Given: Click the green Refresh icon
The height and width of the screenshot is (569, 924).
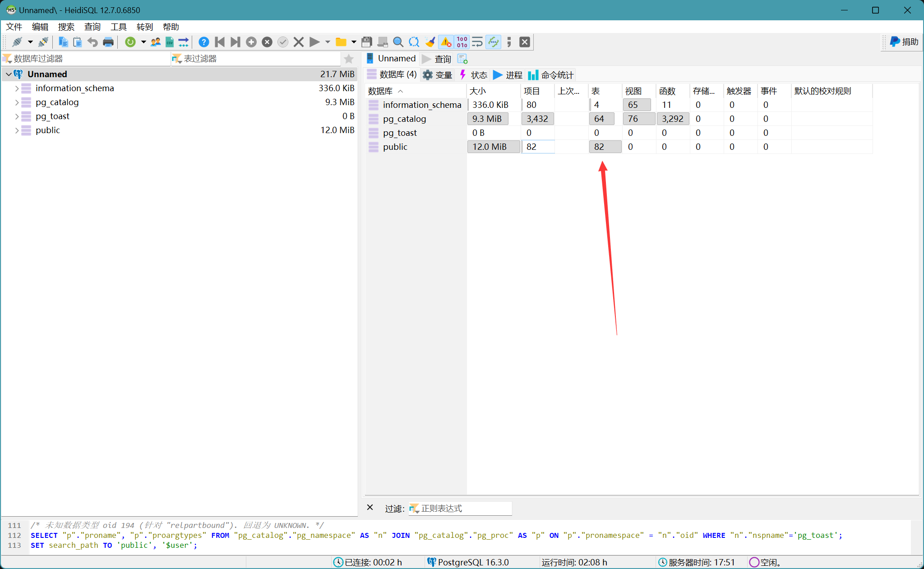Looking at the screenshot, I should [130, 42].
